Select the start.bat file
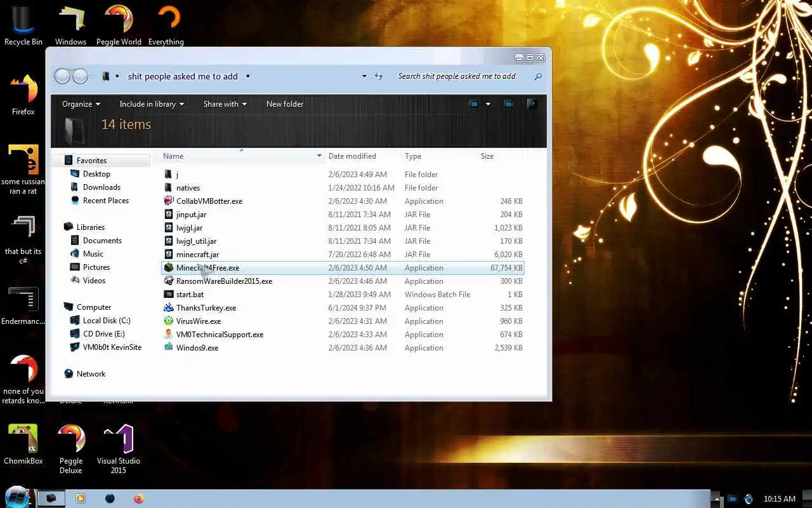The image size is (812, 508). [x=190, y=294]
